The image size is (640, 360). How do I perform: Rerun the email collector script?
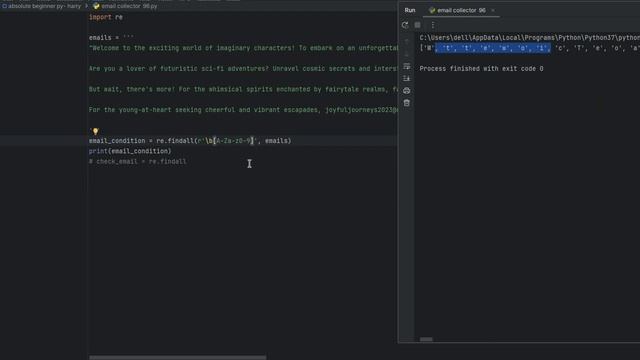tap(404, 25)
